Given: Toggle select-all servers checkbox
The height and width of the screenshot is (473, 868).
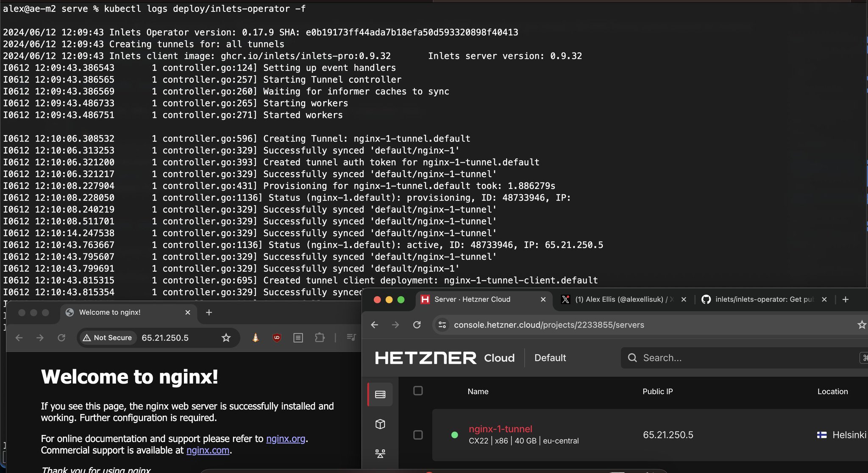Looking at the screenshot, I should click(x=418, y=391).
